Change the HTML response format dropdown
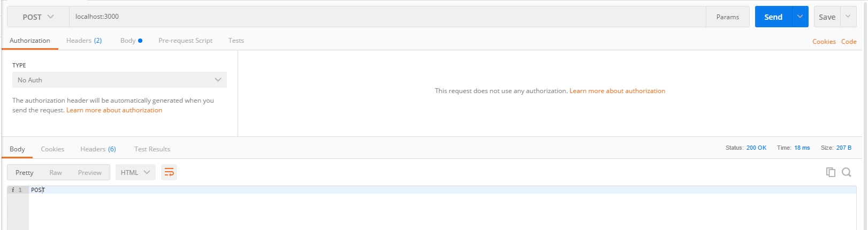The image size is (868, 230). click(135, 172)
